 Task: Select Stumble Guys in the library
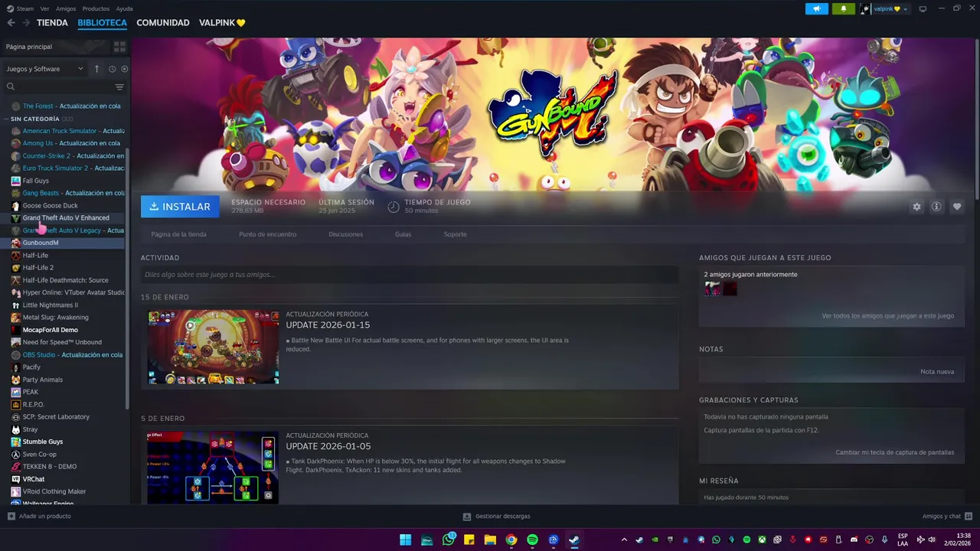(42, 442)
